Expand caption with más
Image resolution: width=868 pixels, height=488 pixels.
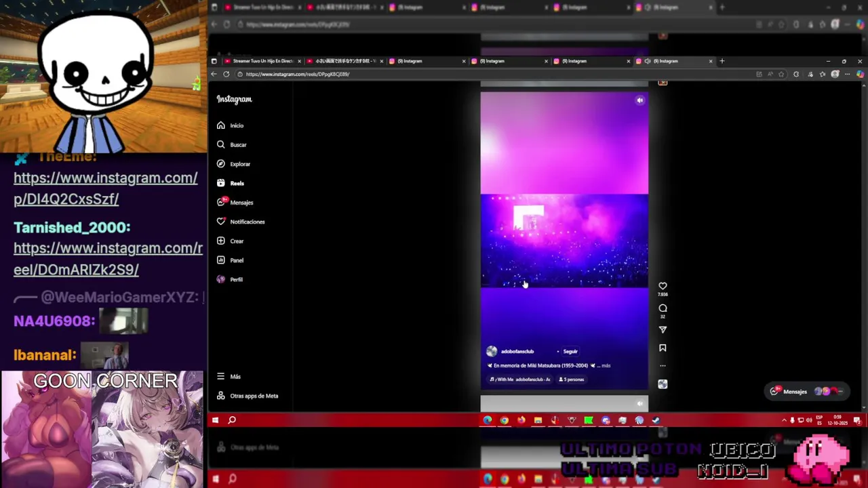point(606,365)
